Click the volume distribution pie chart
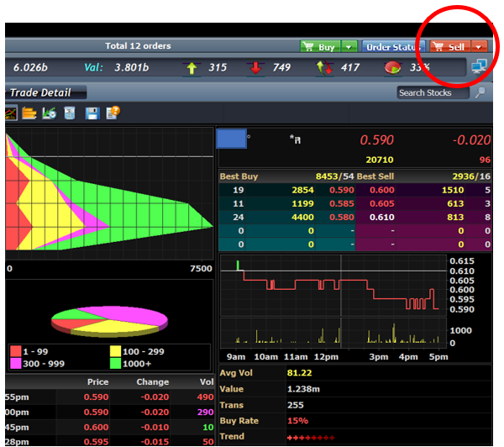 pyautogui.click(x=109, y=321)
